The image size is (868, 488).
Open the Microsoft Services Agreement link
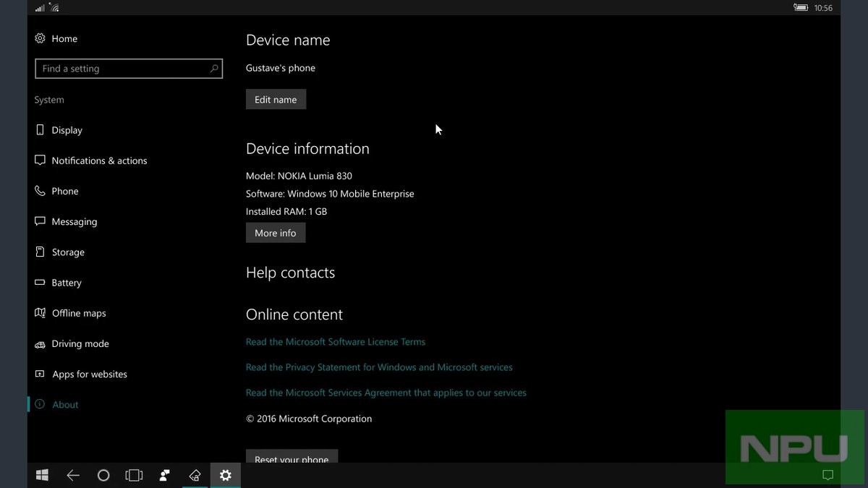click(x=386, y=393)
